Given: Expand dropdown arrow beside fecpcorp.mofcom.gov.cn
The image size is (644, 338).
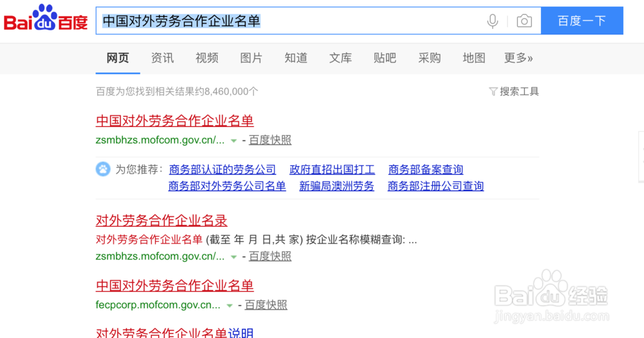Looking at the screenshot, I should (x=230, y=306).
